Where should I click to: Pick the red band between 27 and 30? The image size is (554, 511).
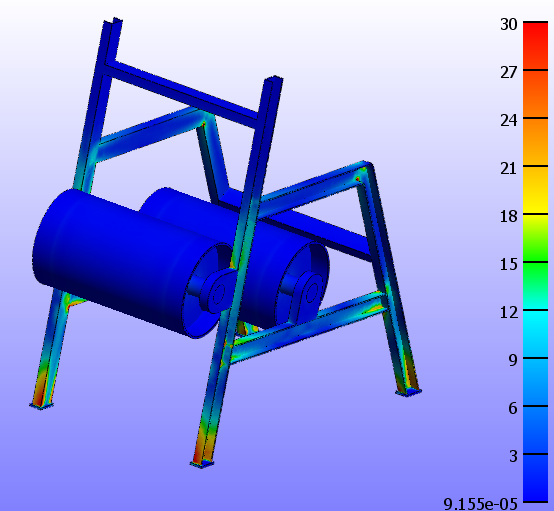(x=535, y=46)
